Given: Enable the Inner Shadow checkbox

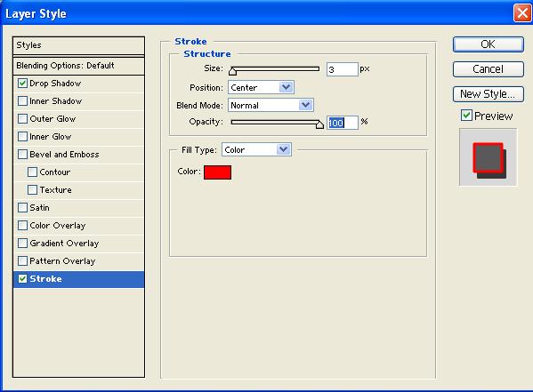Looking at the screenshot, I should (x=22, y=100).
